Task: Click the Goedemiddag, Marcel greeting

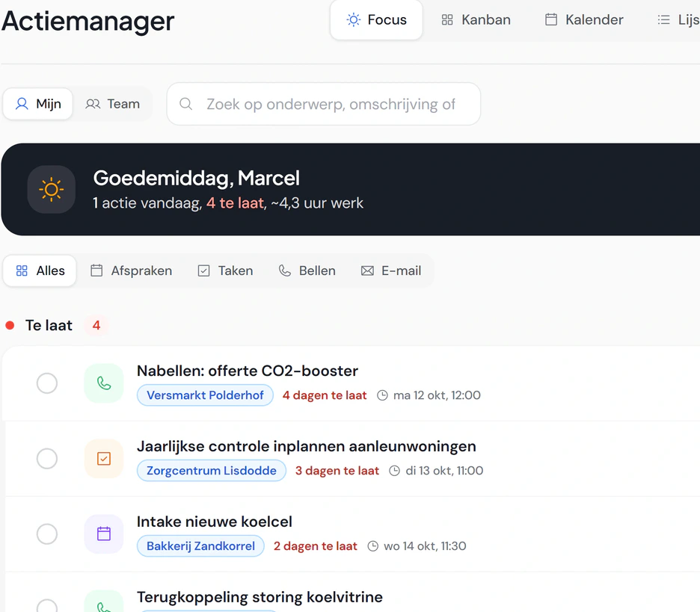Action: pos(197,179)
